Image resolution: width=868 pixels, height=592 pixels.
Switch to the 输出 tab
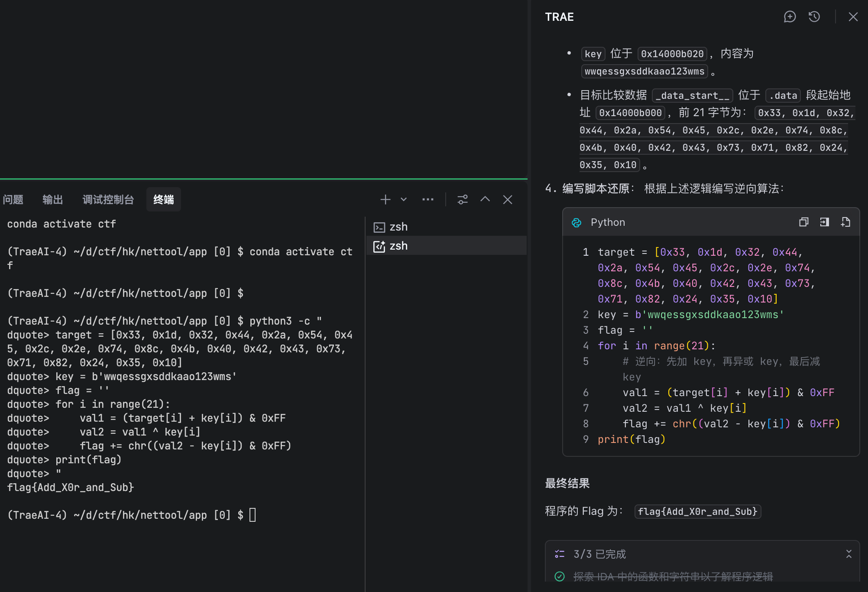pos(53,199)
